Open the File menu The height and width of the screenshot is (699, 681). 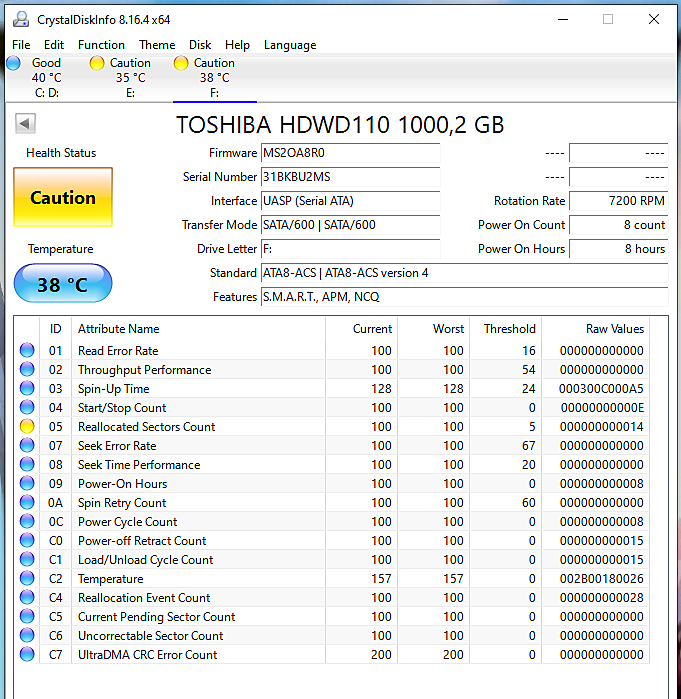(x=21, y=45)
